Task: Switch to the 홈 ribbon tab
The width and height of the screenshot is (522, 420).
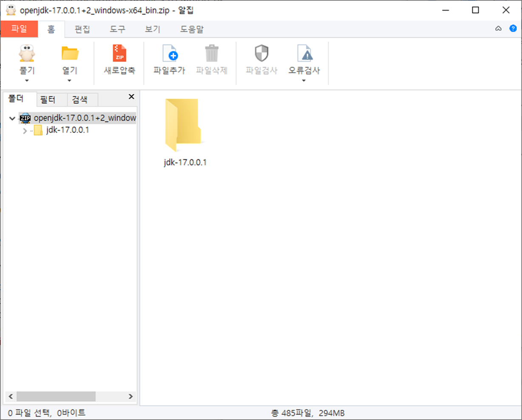Action: 51,29
